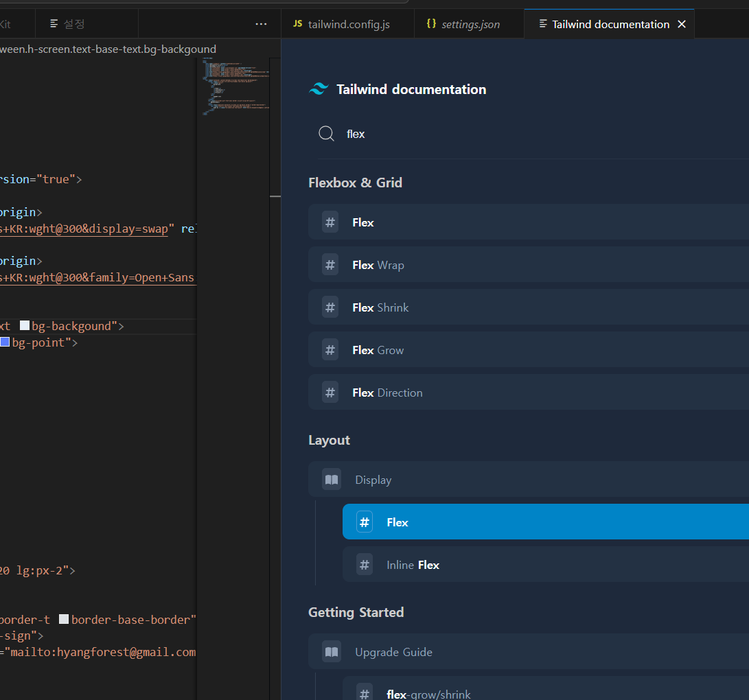
Task: Click the Flexbox & Grid section heading
Action: 355,183
